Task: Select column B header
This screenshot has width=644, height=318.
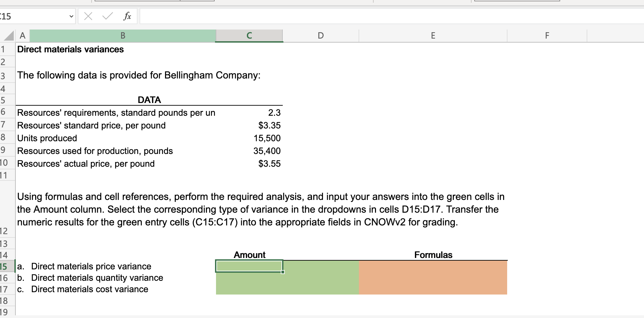Action: [x=123, y=36]
